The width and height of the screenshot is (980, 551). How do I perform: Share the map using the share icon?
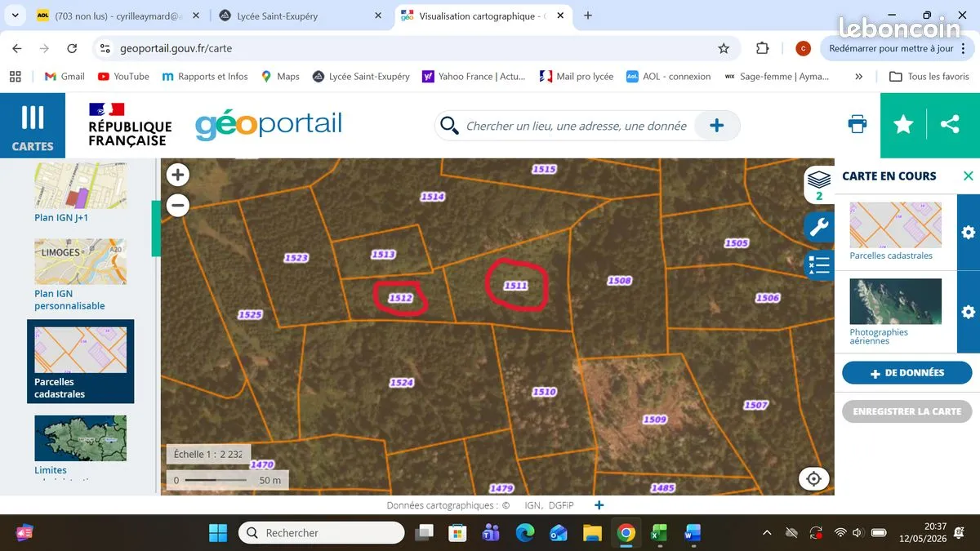950,125
